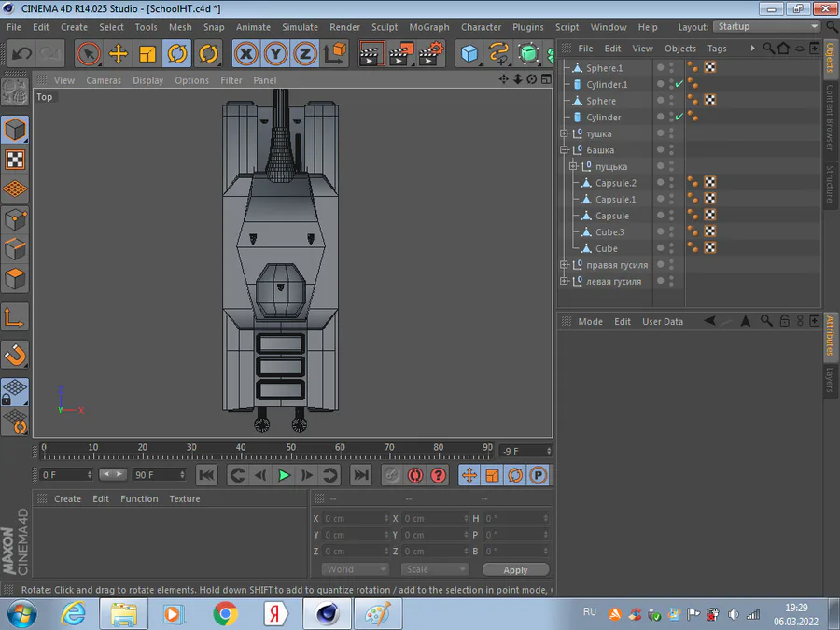The image size is (840, 630).
Task: Click the Live Selection arrow tool
Action: click(89, 54)
